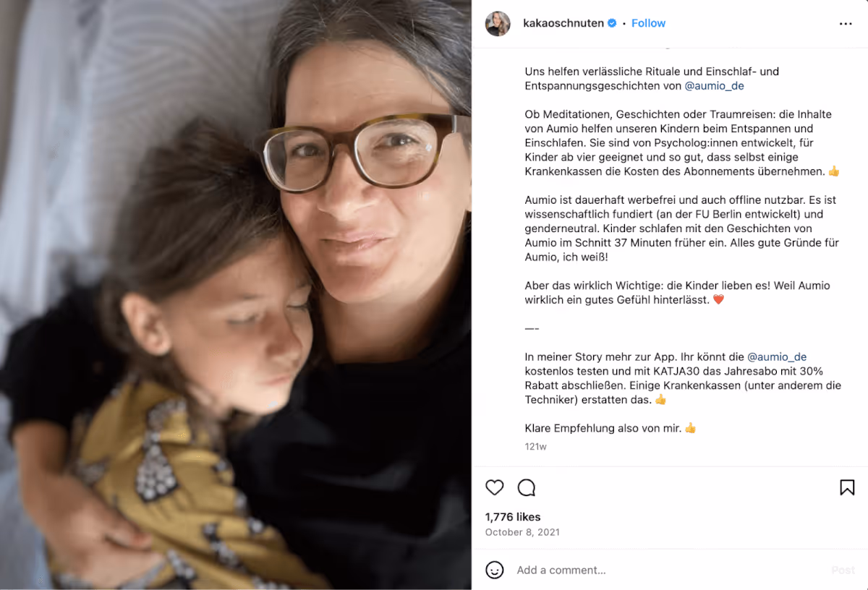
Task: Click thumbs-up emoji after 'Empfehlung also von mir'
Action: tap(690, 428)
